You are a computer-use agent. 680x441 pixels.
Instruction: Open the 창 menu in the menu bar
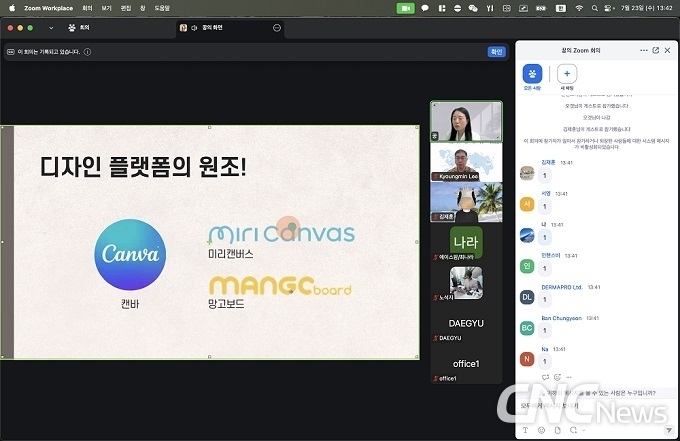[x=143, y=8]
